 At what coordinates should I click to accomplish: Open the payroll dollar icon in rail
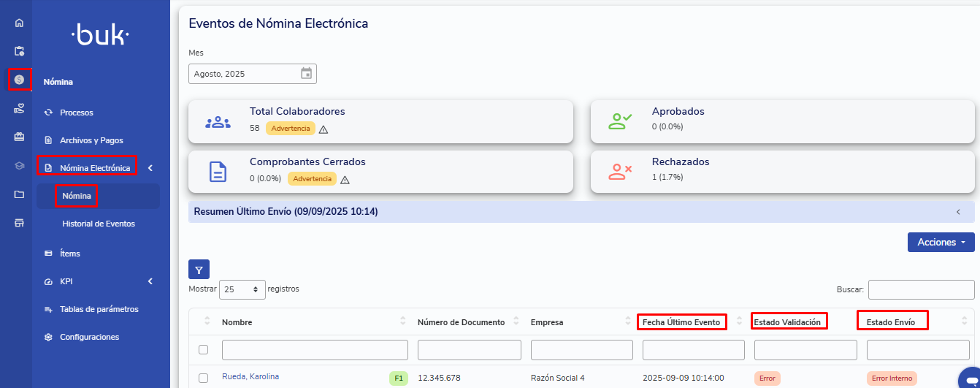[19, 79]
